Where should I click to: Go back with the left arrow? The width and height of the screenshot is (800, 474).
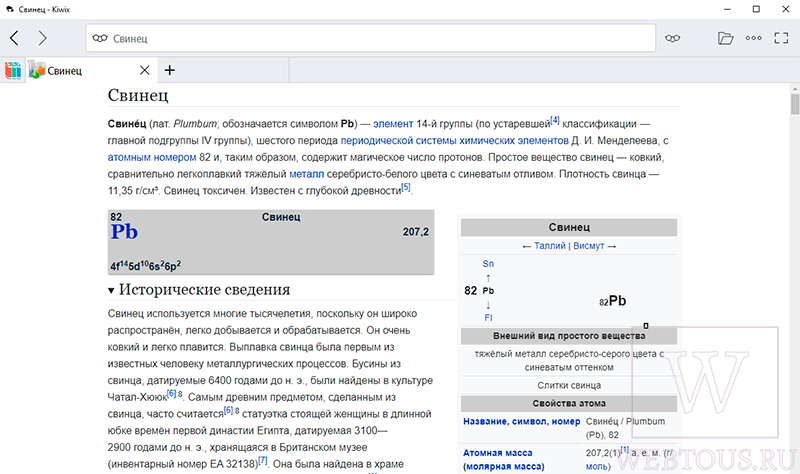click(14, 38)
